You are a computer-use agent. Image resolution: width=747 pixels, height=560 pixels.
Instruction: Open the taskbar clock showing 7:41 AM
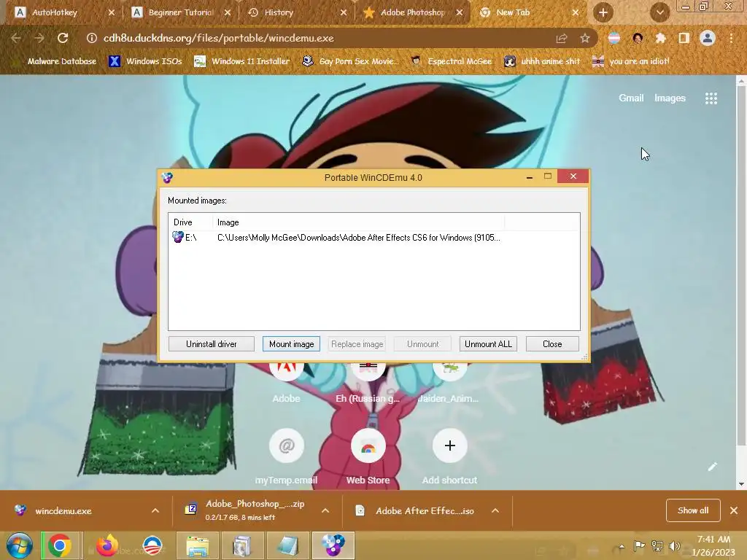click(x=713, y=545)
